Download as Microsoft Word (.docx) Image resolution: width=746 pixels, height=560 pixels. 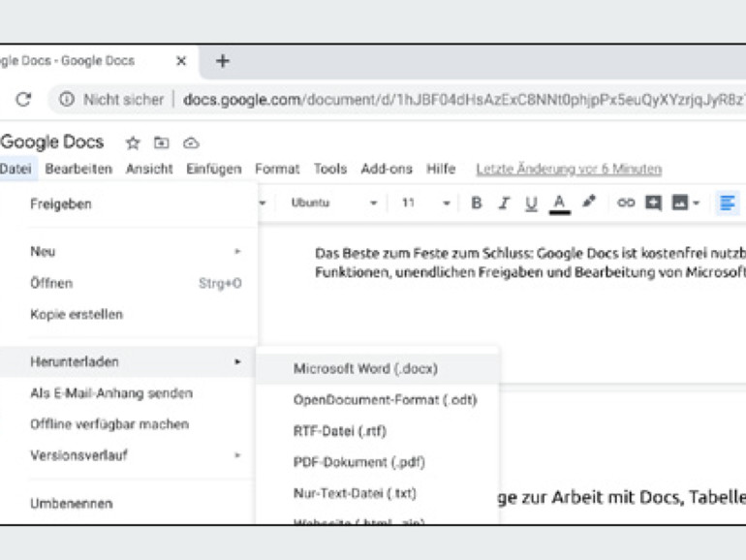377,369
